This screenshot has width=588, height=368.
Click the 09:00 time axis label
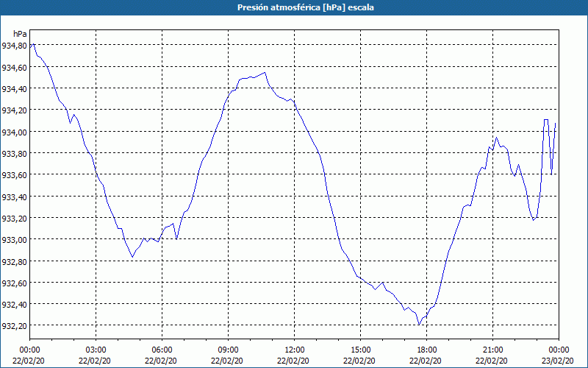229,350
